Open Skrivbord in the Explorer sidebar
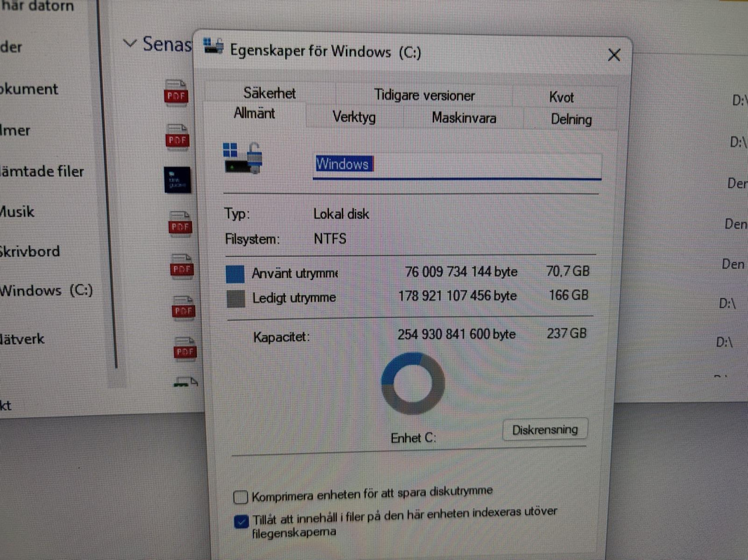748x560 pixels. pos(30,251)
